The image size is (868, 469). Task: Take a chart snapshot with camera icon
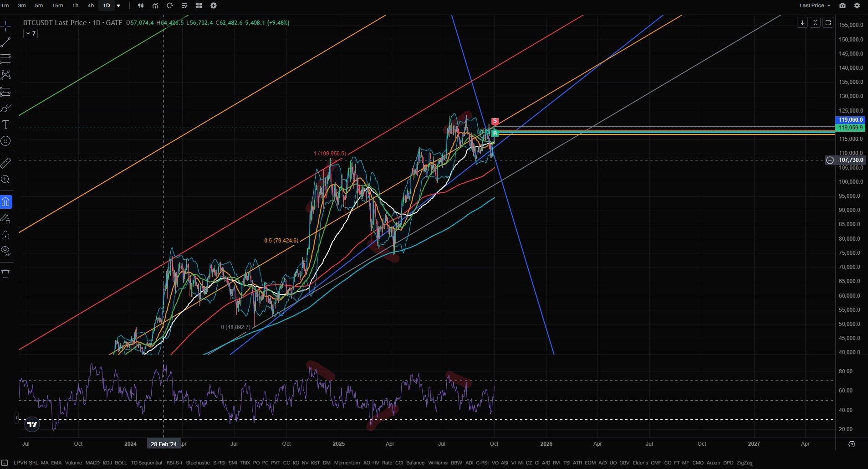[842, 5]
